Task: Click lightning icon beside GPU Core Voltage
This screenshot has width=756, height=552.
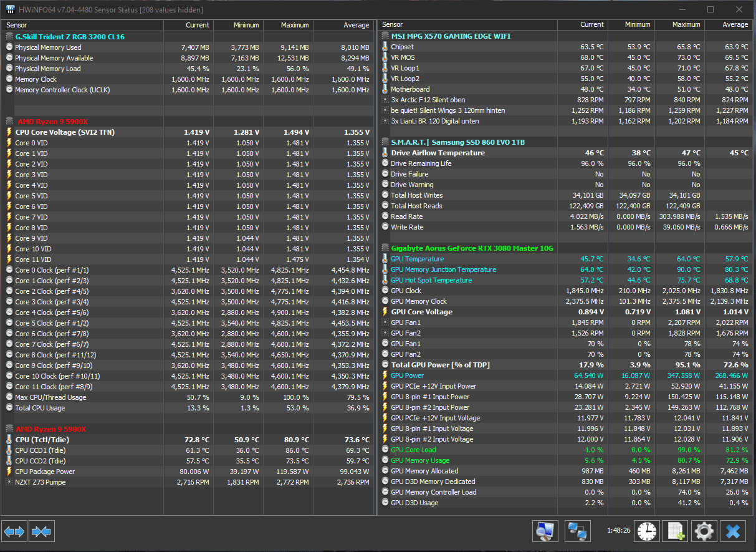Action: click(385, 312)
